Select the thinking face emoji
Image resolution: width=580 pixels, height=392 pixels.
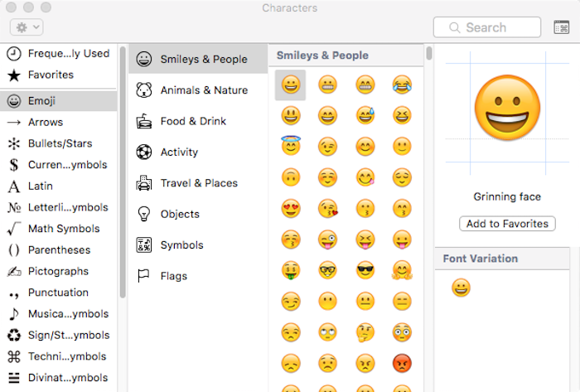365,332
